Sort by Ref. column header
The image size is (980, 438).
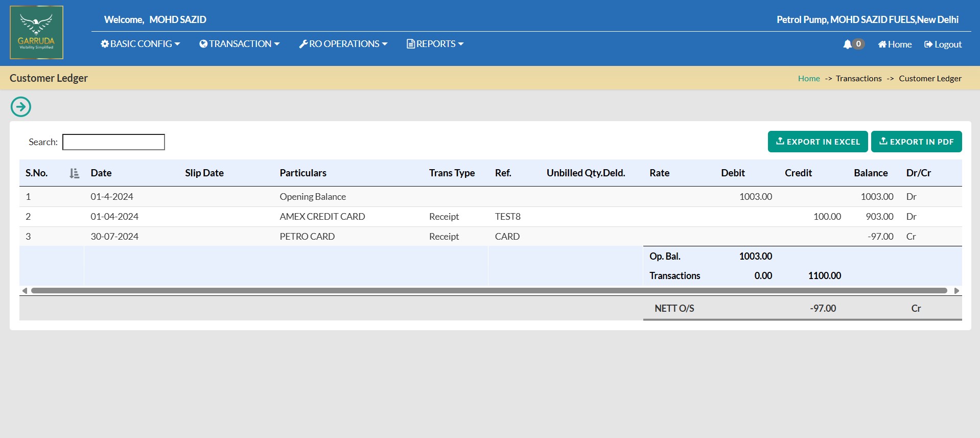point(503,173)
